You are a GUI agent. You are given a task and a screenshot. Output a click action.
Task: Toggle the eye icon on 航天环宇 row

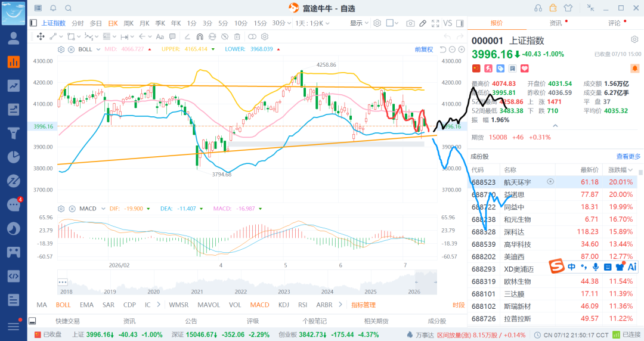point(550,182)
